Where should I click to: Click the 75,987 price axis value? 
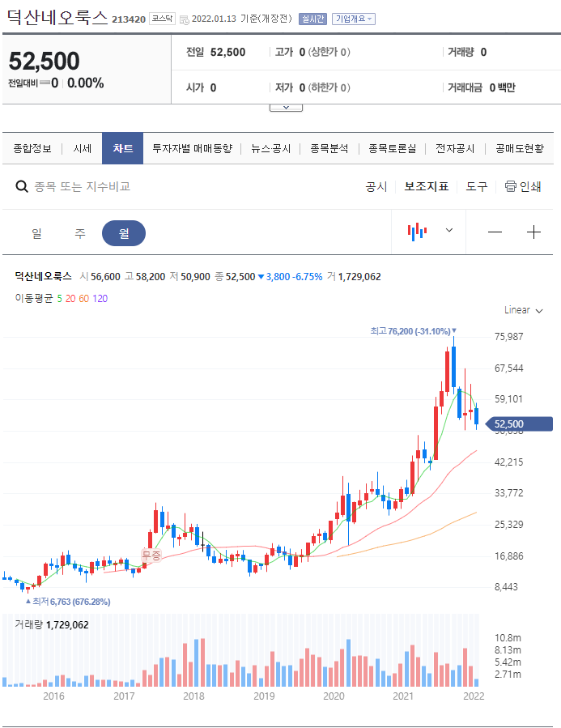point(509,337)
